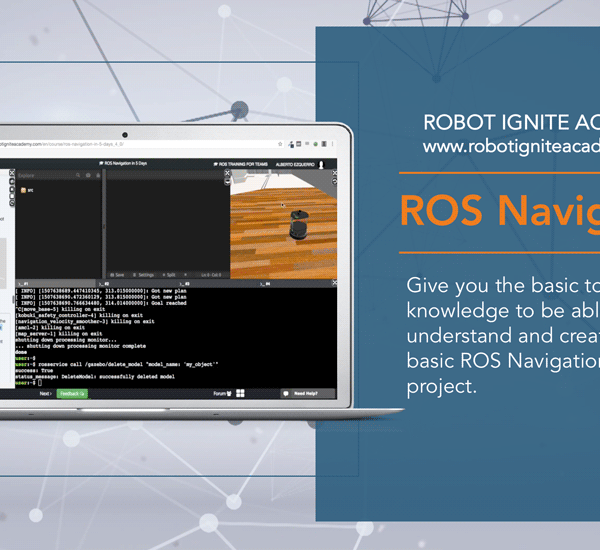This screenshot has height=550, width=600.
Task: Click 'successfully deleted model' status message line
Action: (95, 377)
